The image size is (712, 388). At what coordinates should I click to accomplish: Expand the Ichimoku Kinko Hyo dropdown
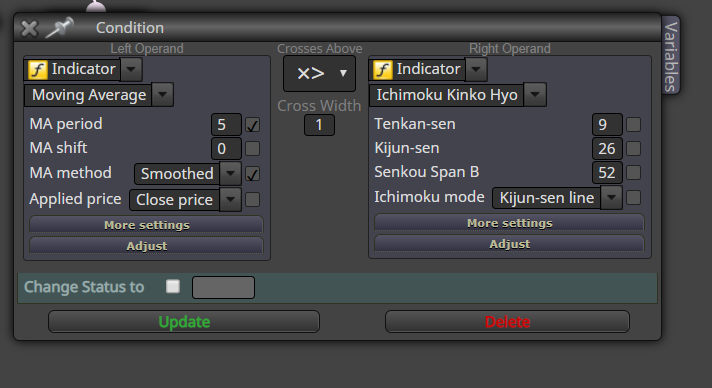coord(535,95)
